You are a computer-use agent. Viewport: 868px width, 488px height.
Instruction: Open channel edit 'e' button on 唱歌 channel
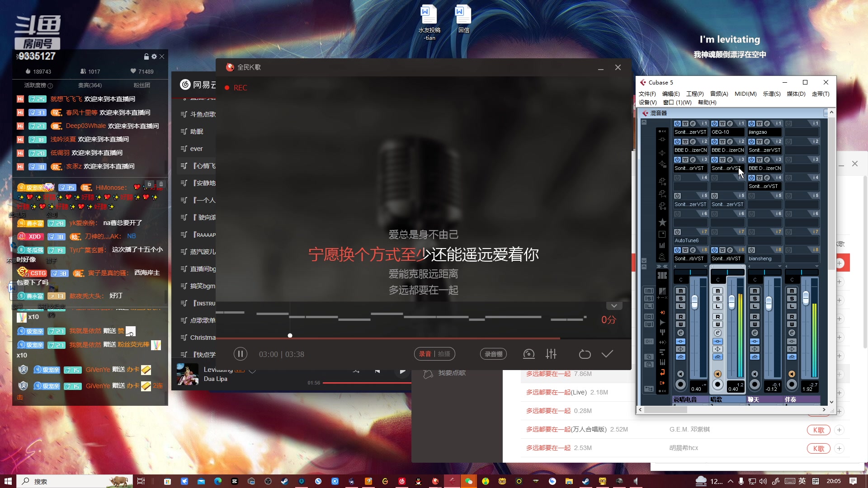click(x=718, y=333)
